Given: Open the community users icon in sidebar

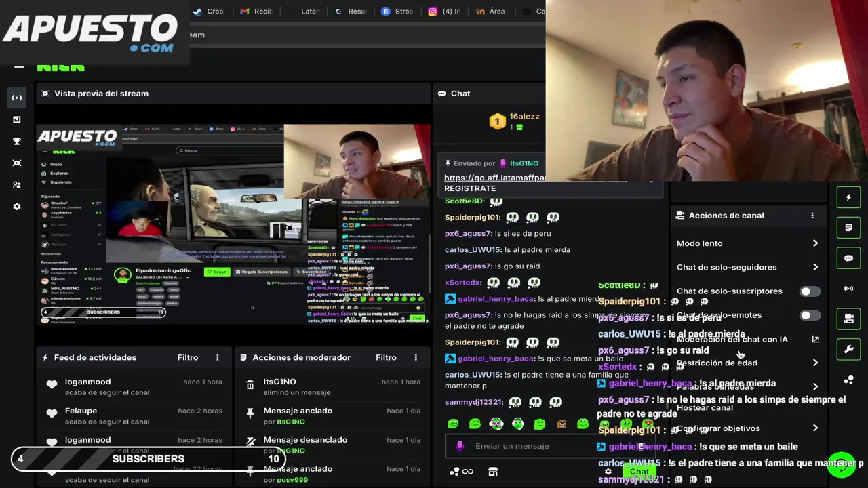Looking at the screenshot, I should 17,184.
